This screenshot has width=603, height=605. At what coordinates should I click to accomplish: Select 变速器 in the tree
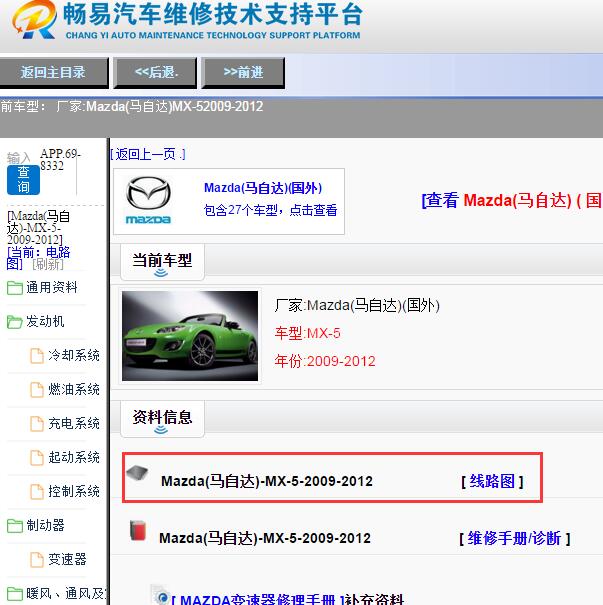(67, 559)
